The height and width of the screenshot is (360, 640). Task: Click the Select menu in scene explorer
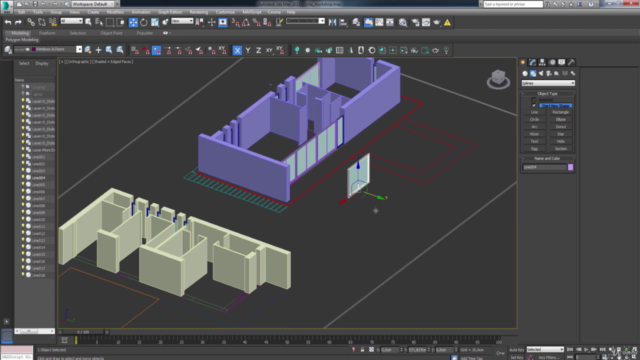pos(24,63)
